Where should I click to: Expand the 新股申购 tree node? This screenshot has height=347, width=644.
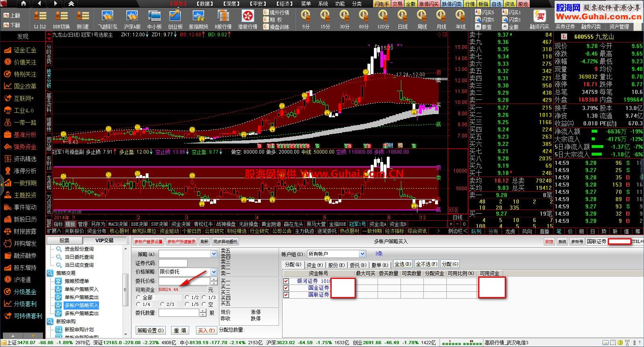point(50,321)
